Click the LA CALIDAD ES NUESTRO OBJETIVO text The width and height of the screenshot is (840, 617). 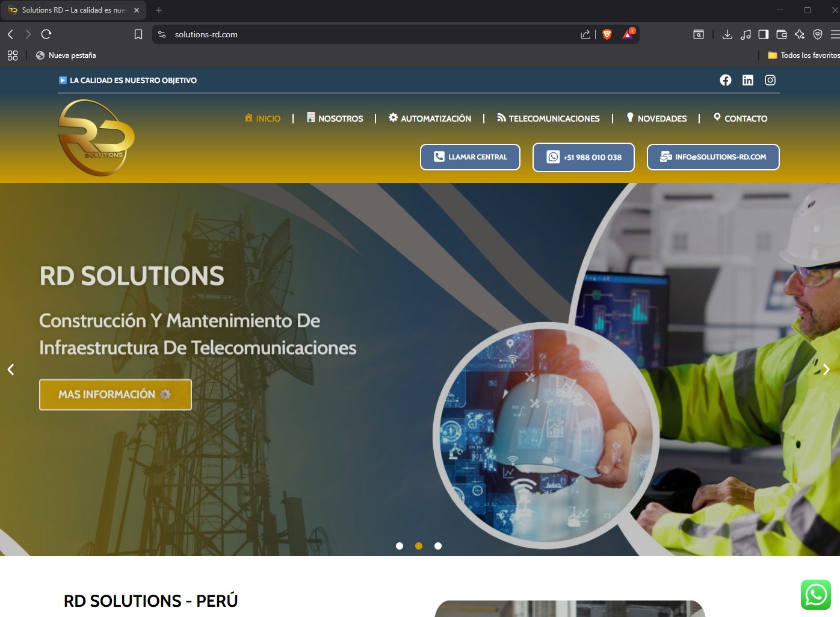133,80
